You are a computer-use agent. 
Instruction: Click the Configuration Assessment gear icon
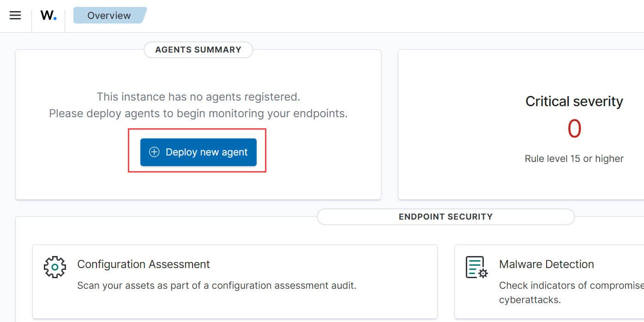[55, 267]
